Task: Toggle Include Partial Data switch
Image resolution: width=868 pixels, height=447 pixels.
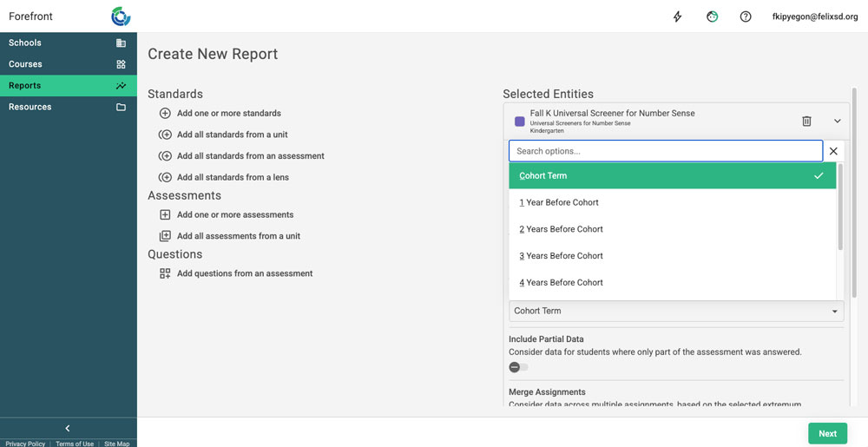Action: (x=518, y=367)
